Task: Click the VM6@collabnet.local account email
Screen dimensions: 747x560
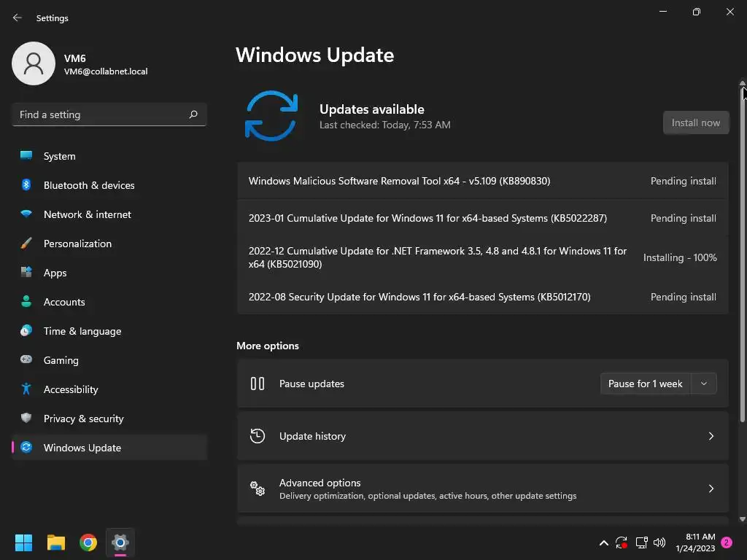Action: click(x=106, y=71)
